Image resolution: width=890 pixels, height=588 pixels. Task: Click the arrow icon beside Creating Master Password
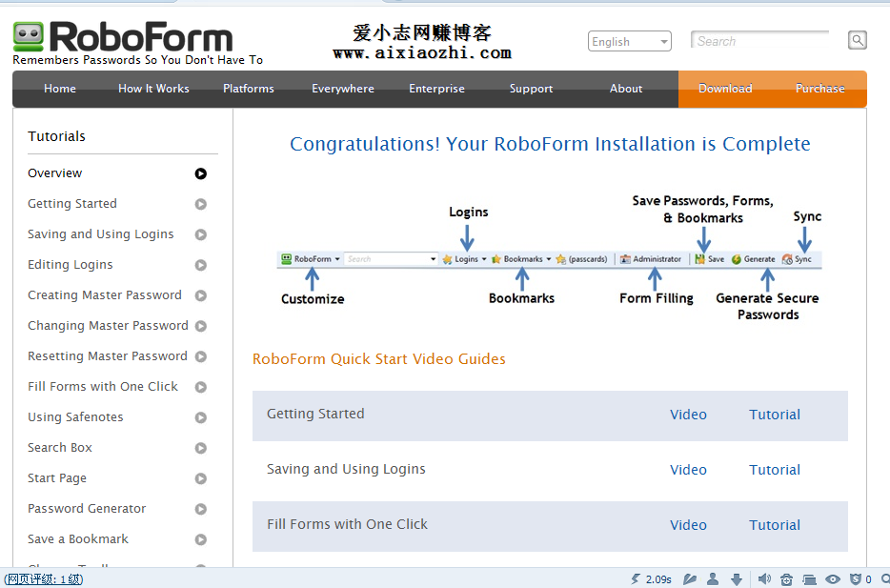201,295
